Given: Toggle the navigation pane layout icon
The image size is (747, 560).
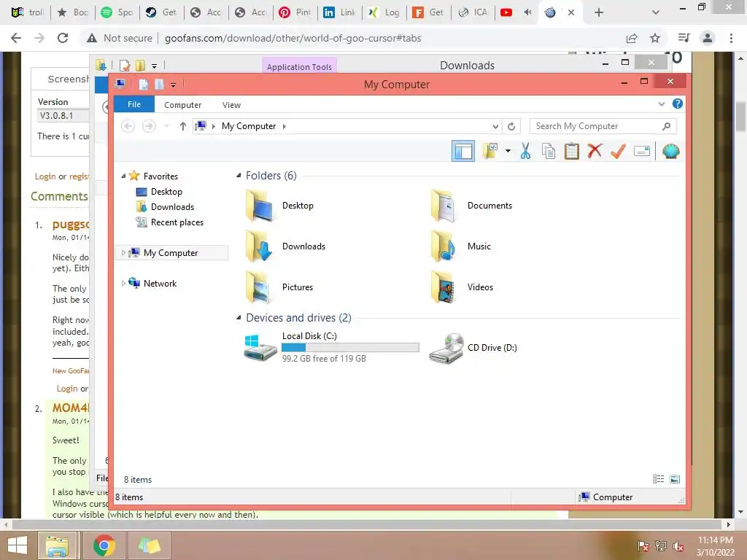Looking at the screenshot, I should tap(462, 152).
